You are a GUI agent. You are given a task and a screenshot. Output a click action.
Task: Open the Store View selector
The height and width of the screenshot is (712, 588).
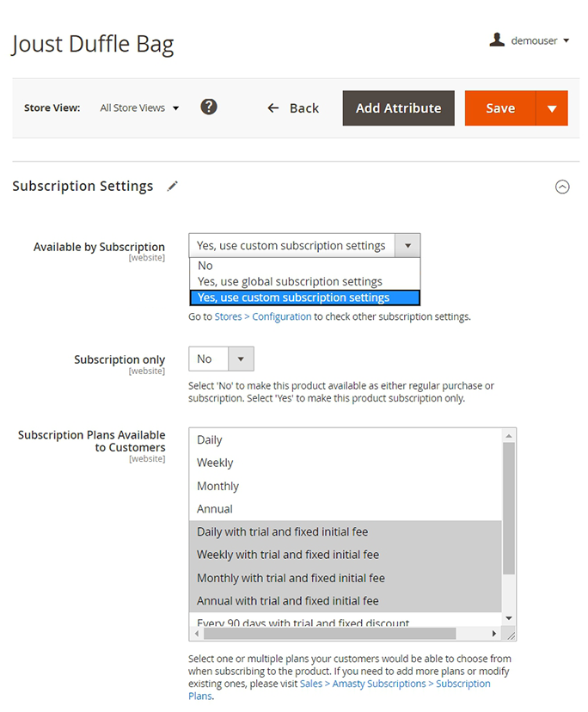click(139, 108)
